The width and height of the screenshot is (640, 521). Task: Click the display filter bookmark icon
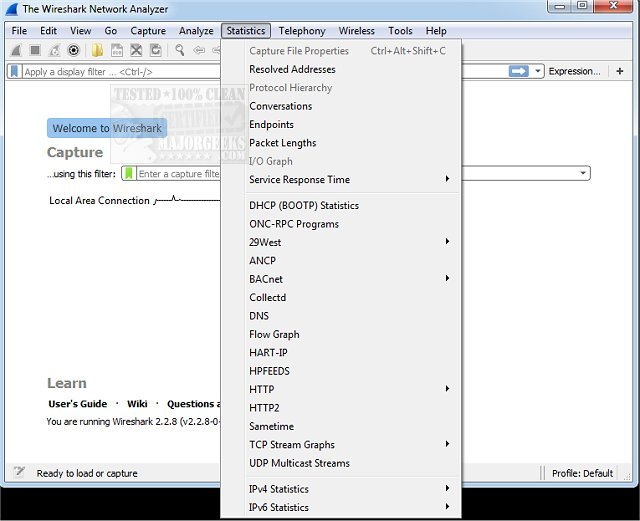pos(14,72)
